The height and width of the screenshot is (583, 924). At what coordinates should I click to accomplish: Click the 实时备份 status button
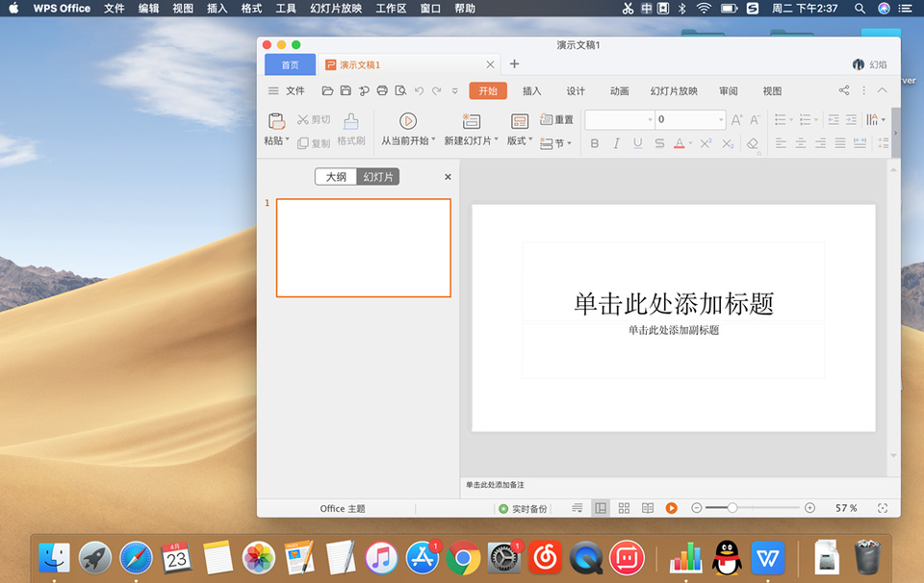[x=524, y=508]
